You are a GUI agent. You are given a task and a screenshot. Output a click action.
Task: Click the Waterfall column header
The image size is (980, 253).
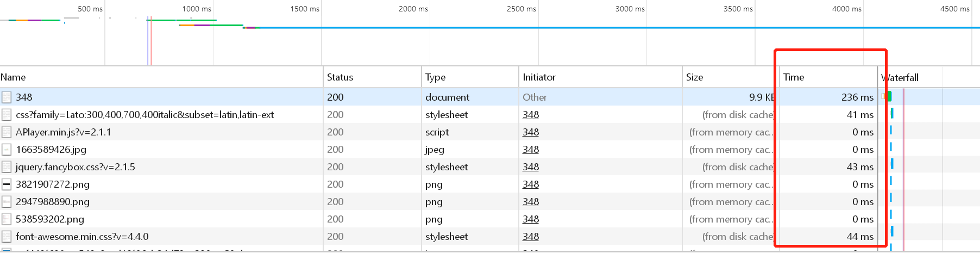pyautogui.click(x=929, y=77)
